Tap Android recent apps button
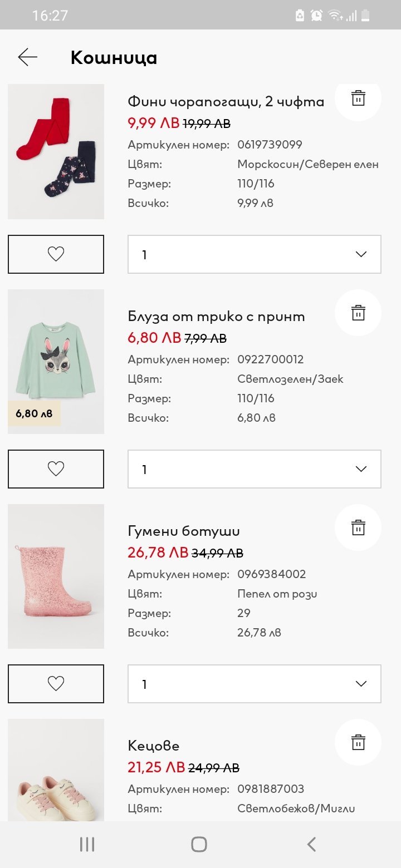 coord(87,844)
